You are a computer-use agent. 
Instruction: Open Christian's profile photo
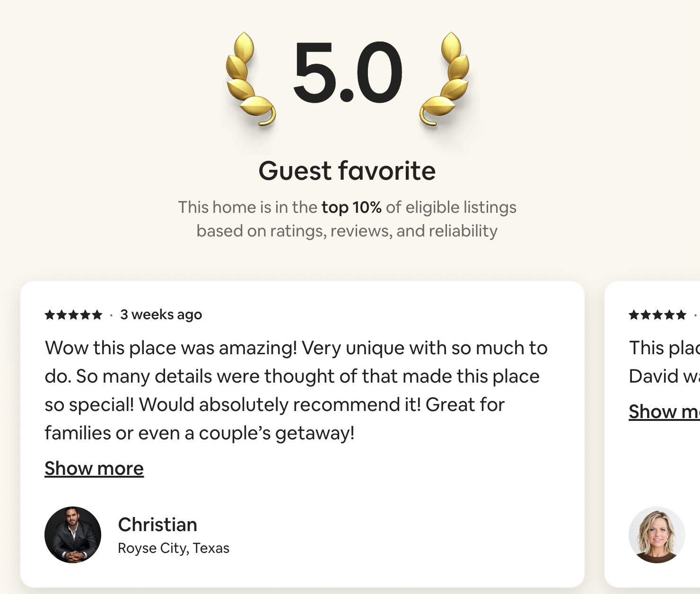tap(73, 535)
